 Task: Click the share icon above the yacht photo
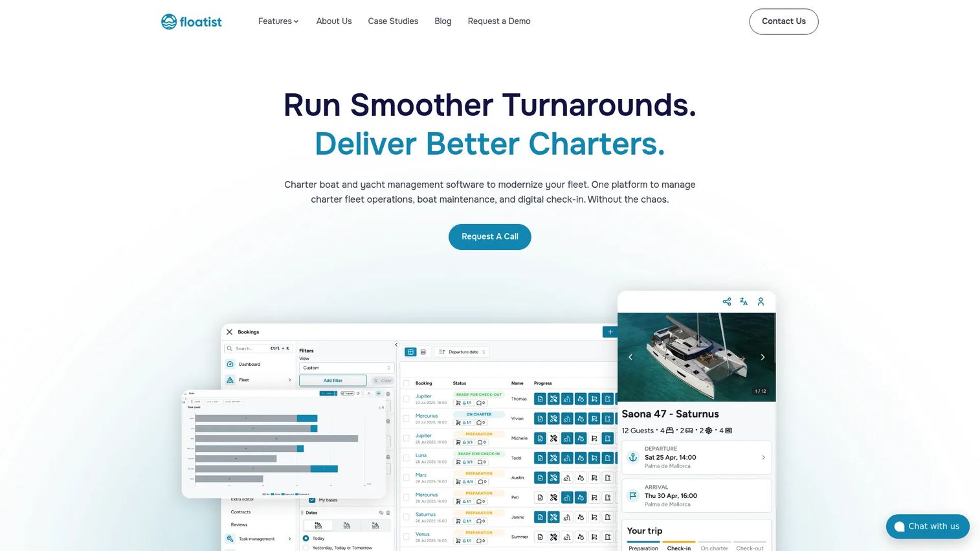(727, 302)
